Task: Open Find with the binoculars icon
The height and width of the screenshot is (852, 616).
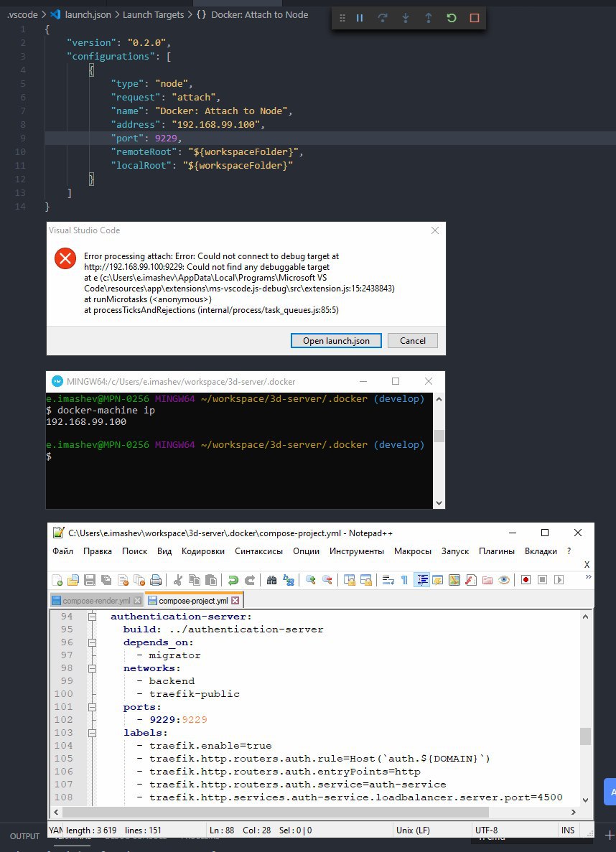Action: click(272, 580)
